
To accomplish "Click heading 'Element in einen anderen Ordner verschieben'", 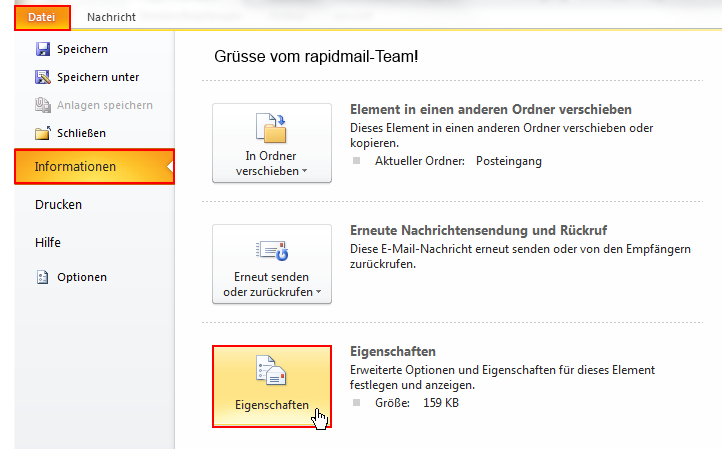I will tap(491, 110).
